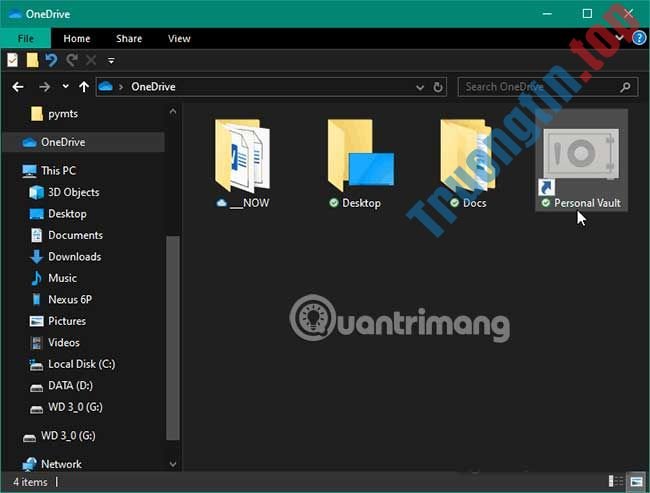Open the recent locations dropdown
Screen dimensions: 650x493
[65, 87]
